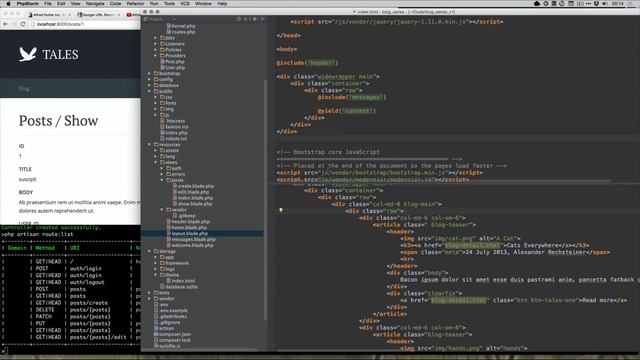Open database.sqlite file
The width and height of the screenshot is (640, 360).
(x=179, y=287)
